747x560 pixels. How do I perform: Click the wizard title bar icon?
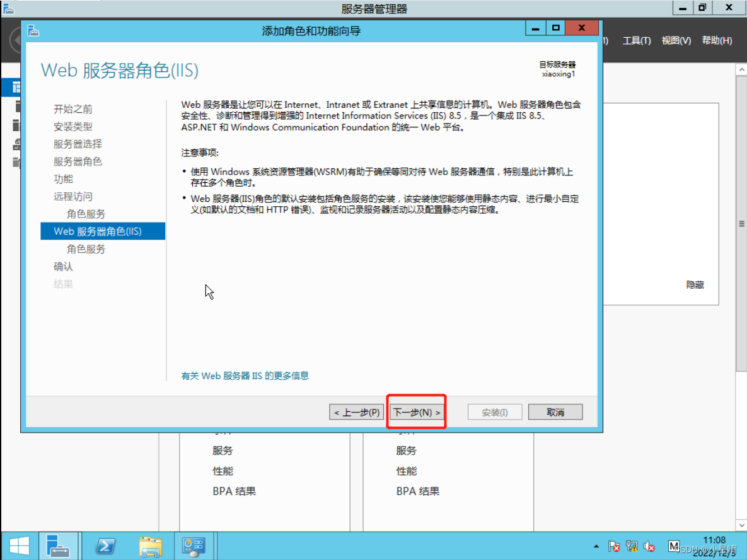click(33, 31)
